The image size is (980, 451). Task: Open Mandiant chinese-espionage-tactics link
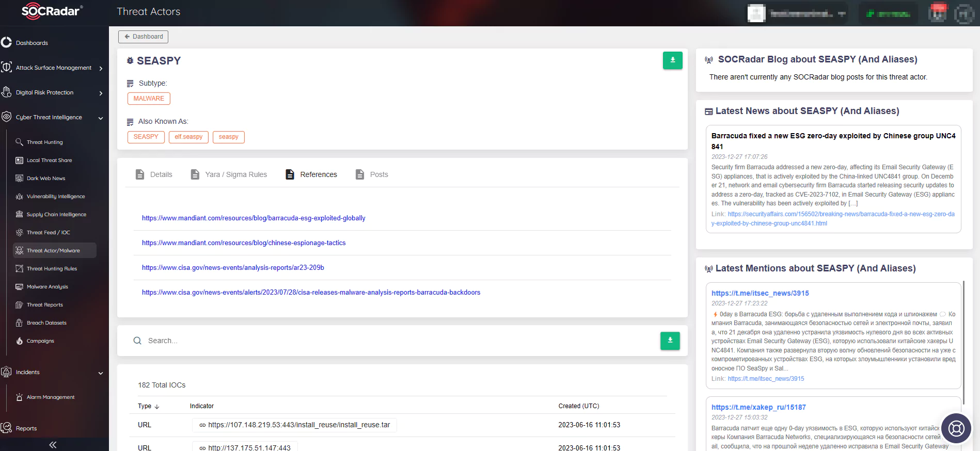coord(244,243)
